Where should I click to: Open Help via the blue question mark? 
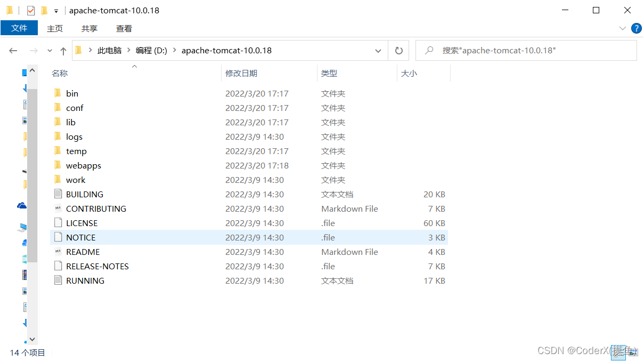pyautogui.click(x=636, y=28)
